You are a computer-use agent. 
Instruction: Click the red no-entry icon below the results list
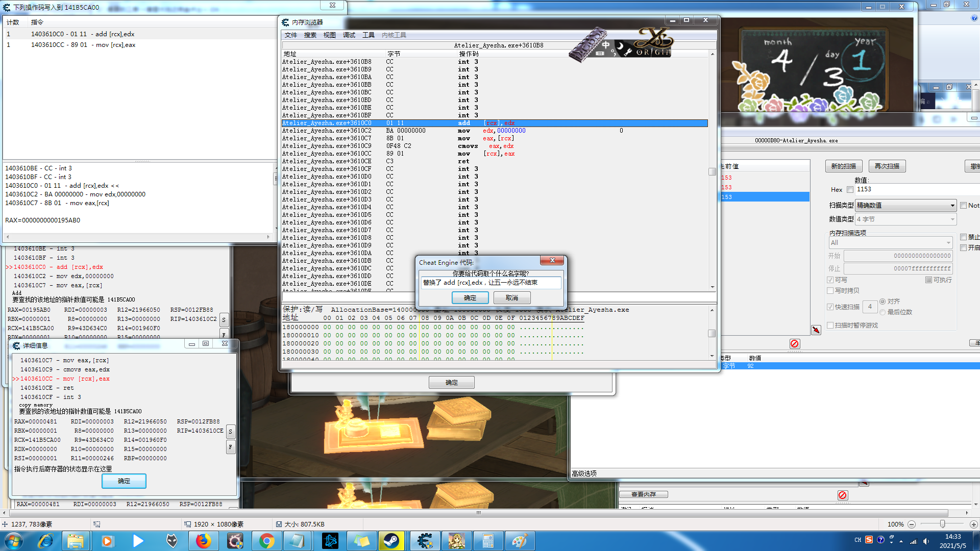pos(794,344)
